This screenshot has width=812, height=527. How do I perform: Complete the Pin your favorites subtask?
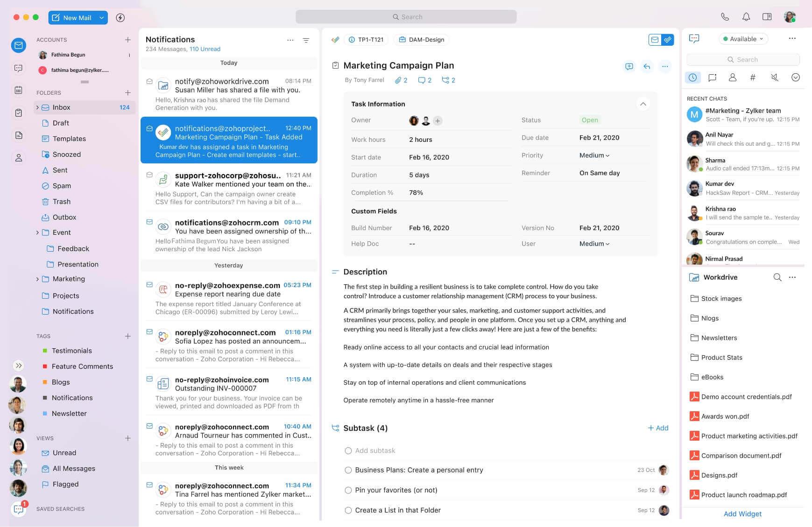tap(348, 490)
